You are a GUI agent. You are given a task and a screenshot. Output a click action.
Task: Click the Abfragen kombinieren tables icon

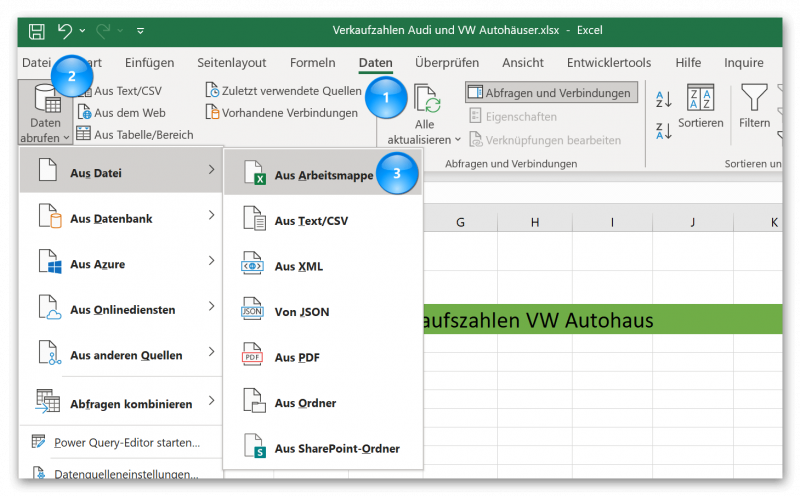click(x=48, y=401)
